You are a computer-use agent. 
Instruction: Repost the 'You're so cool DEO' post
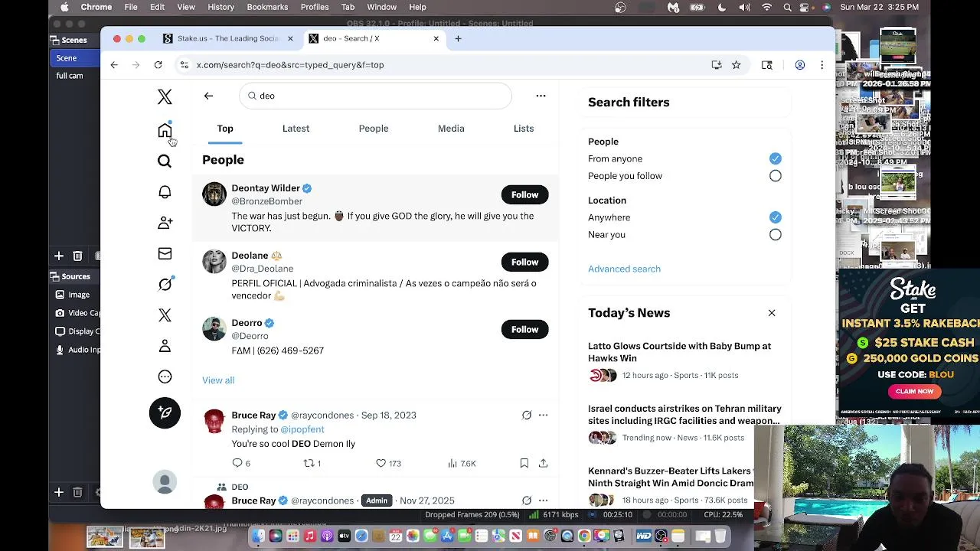click(x=312, y=463)
